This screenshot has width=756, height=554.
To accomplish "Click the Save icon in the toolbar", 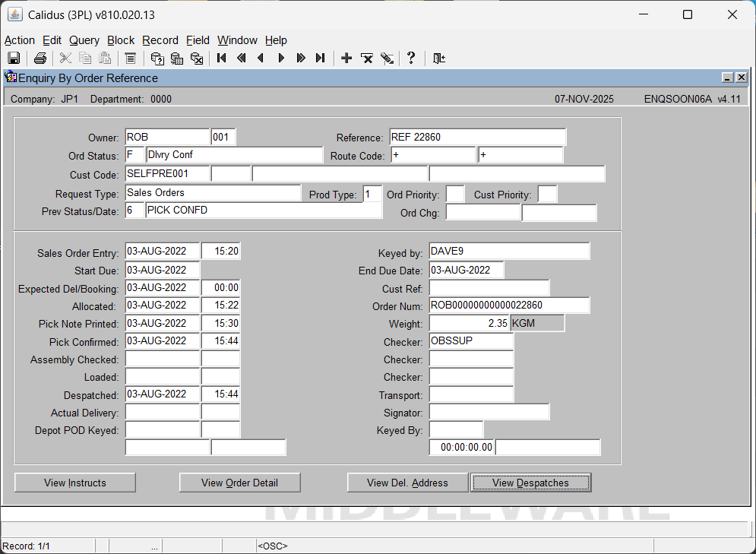I will 13,59.
